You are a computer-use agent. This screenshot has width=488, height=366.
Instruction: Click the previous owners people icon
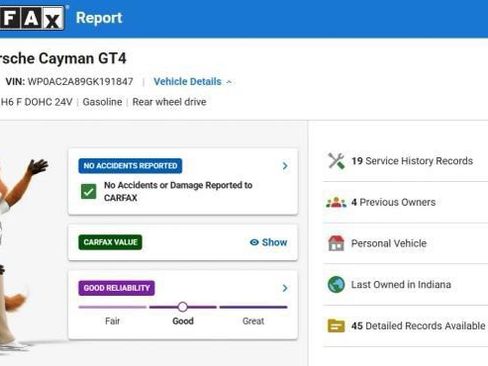coord(336,202)
